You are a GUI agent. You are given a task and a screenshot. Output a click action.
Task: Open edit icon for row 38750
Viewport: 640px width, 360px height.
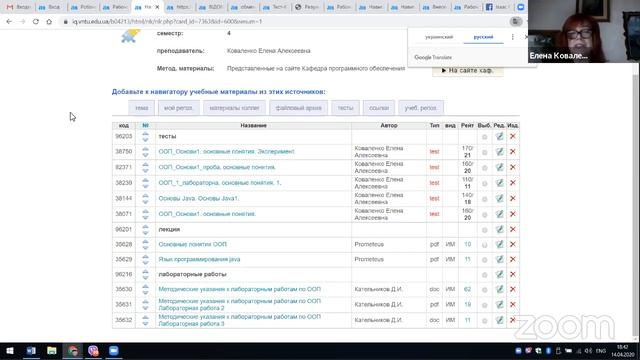coord(500,152)
